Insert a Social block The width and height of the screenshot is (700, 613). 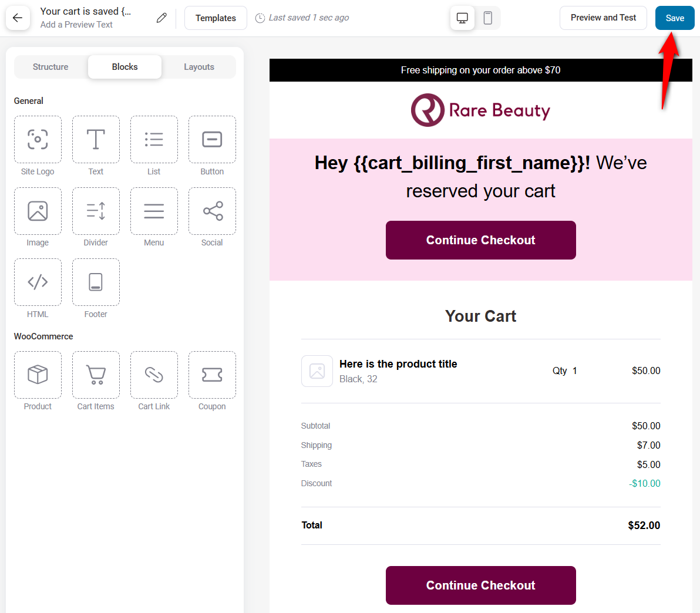click(212, 211)
